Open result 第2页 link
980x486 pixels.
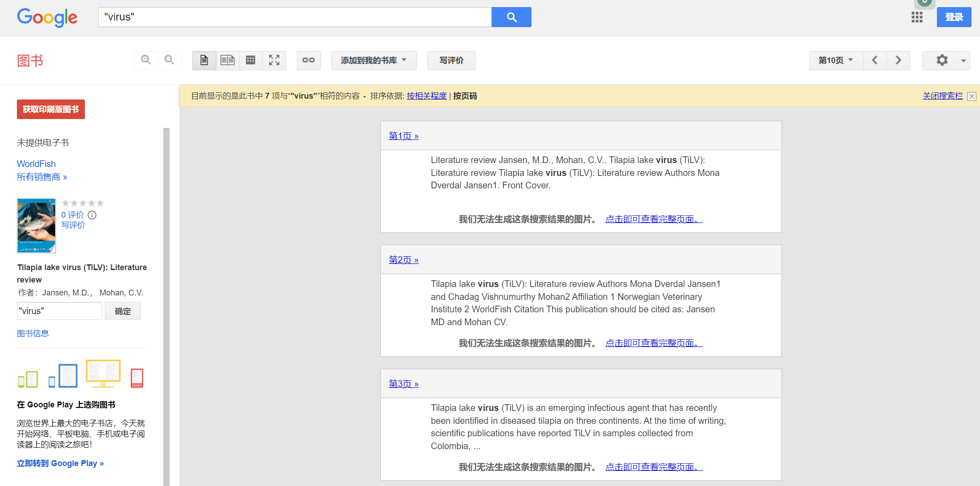[x=404, y=260]
